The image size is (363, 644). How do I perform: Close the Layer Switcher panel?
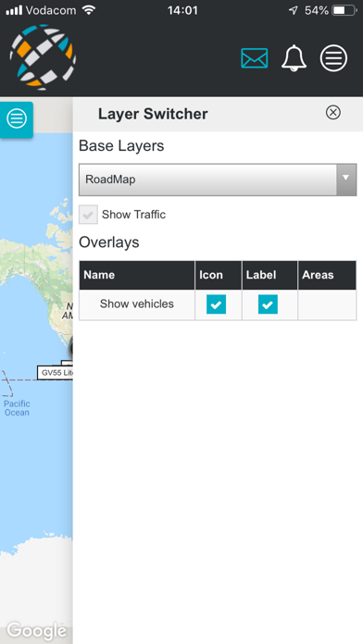point(333,112)
